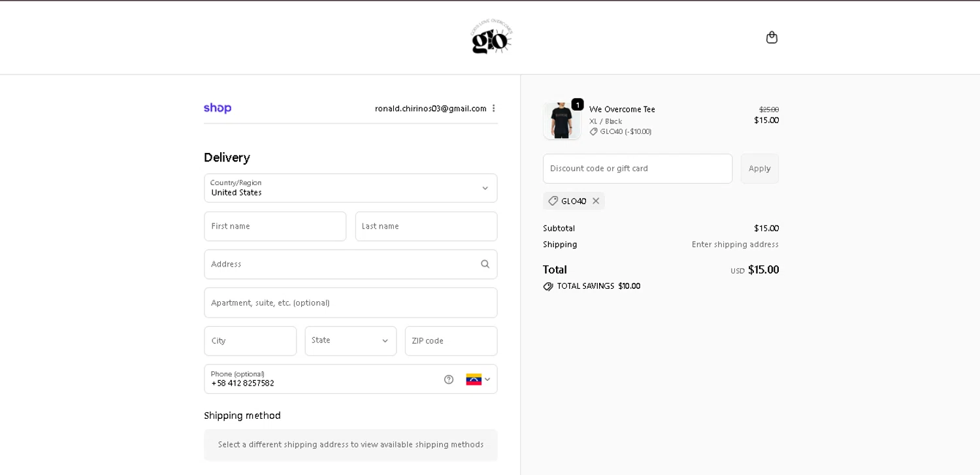Expand the State dropdown

(351, 341)
